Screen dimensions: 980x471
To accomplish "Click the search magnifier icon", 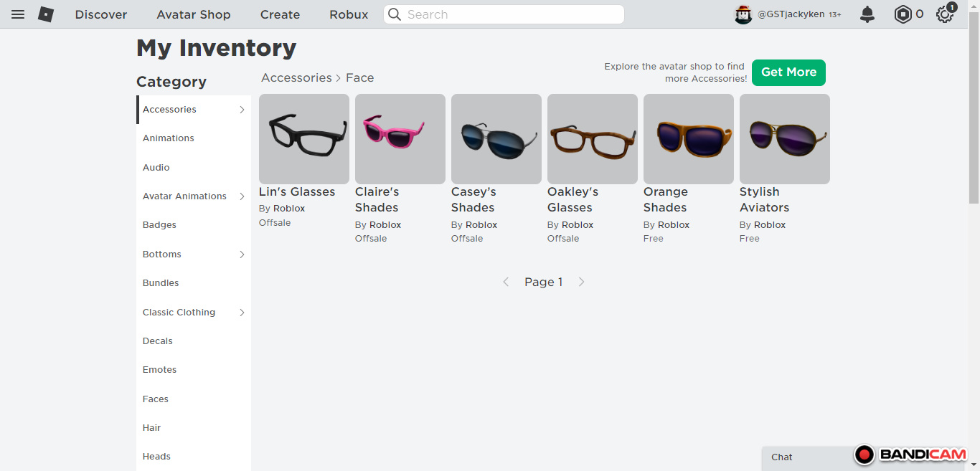I will [395, 14].
